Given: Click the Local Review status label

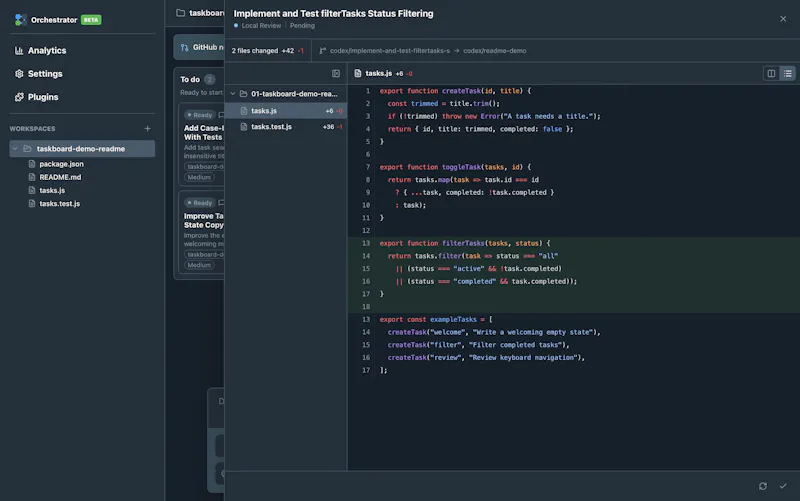Looking at the screenshot, I should point(261,26).
